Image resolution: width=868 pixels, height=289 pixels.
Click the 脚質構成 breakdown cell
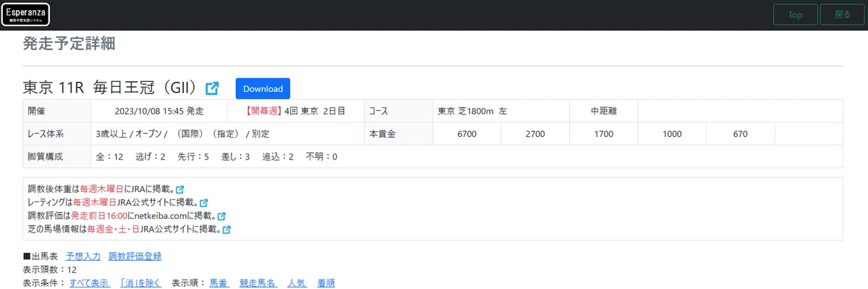point(467,156)
